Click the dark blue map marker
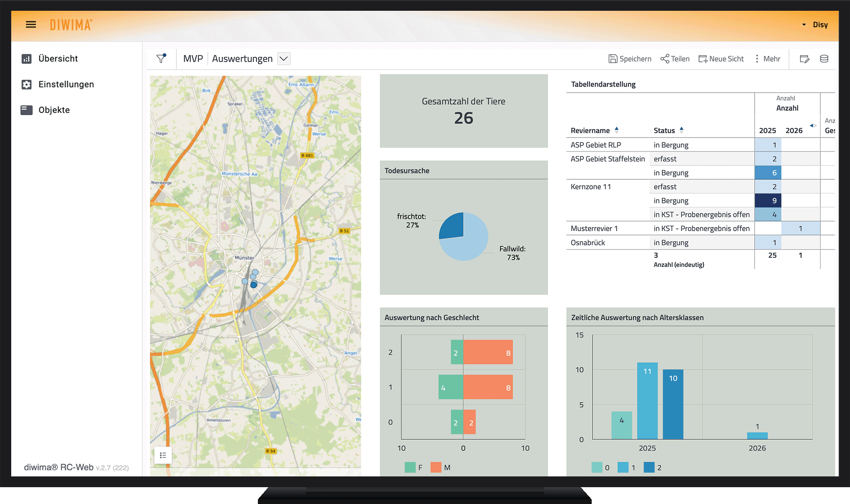 point(254,285)
